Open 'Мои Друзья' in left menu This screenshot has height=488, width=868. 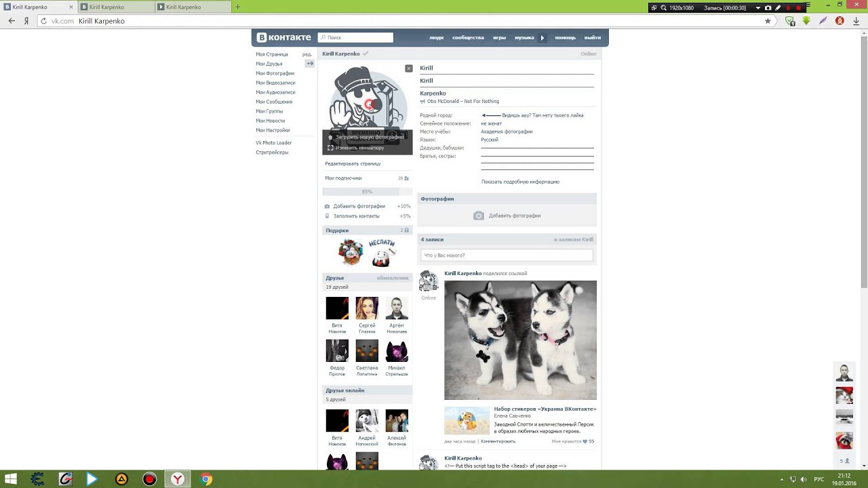[x=269, y=64]
